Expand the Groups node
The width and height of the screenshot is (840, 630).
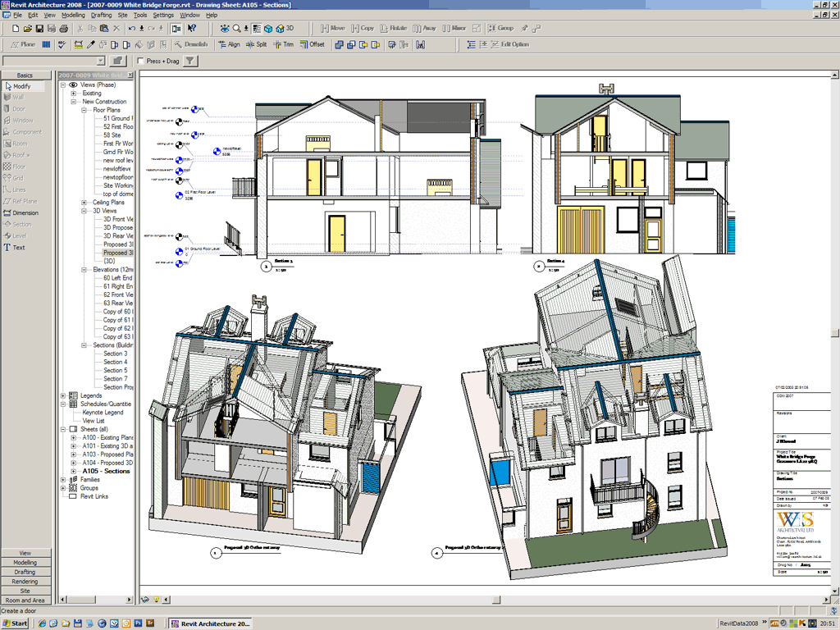tap(63, 488)
